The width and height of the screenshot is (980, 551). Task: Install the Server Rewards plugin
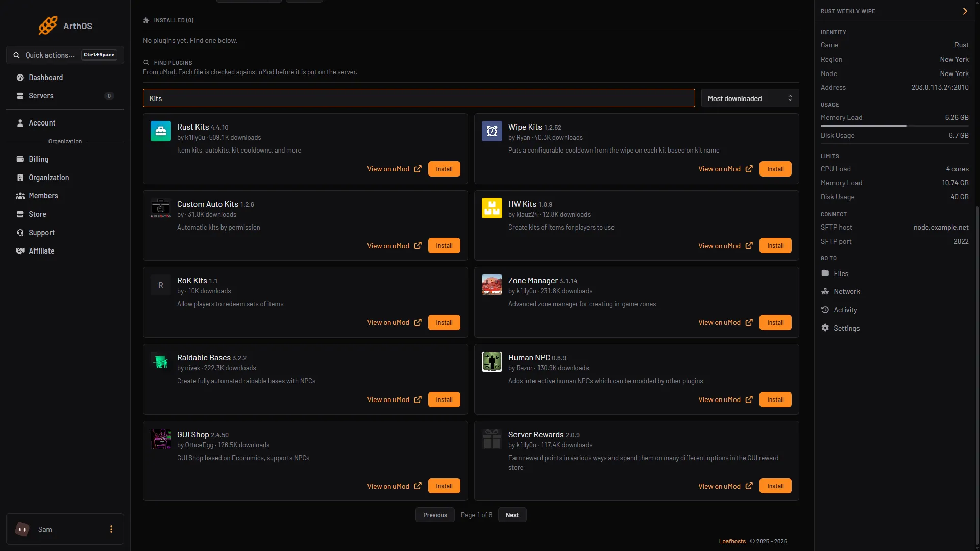(x=775, y=486)
